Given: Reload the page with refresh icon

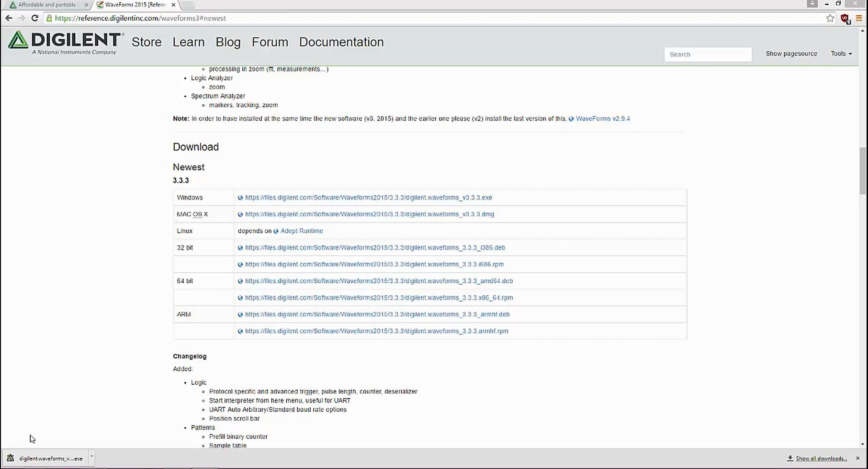Looking at the screenshot, I should tap(34, 18).
